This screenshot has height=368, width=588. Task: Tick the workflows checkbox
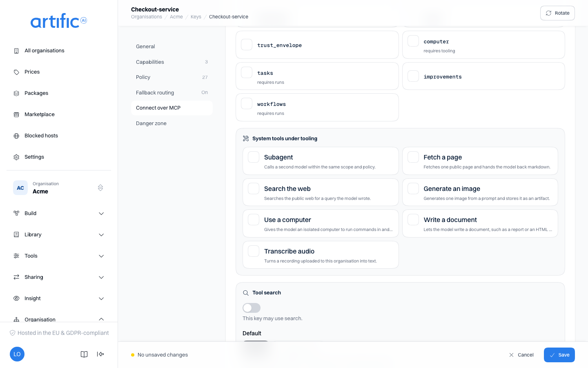(x=247, y=103)
